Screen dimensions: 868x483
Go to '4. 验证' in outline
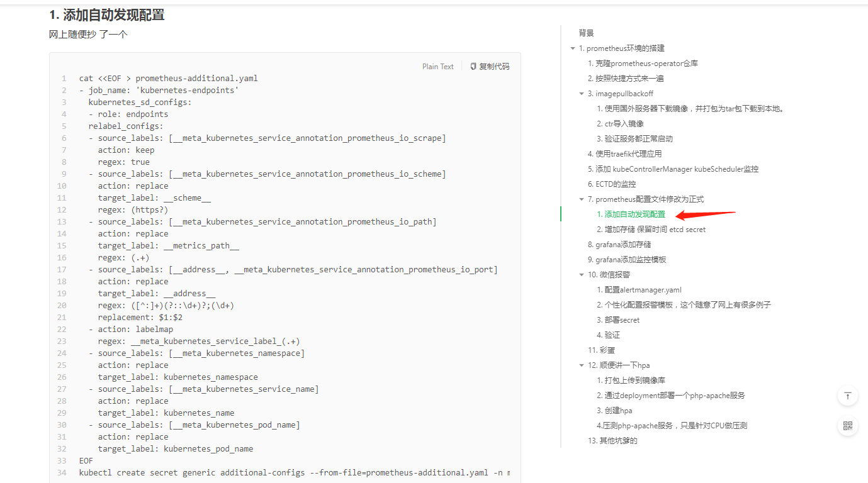point(608,335)
